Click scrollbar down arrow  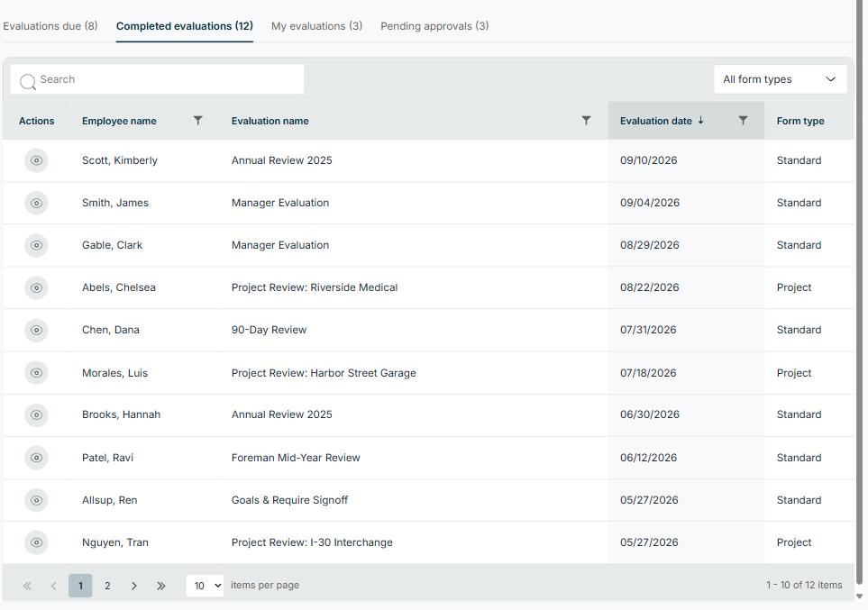coord(860,596)
